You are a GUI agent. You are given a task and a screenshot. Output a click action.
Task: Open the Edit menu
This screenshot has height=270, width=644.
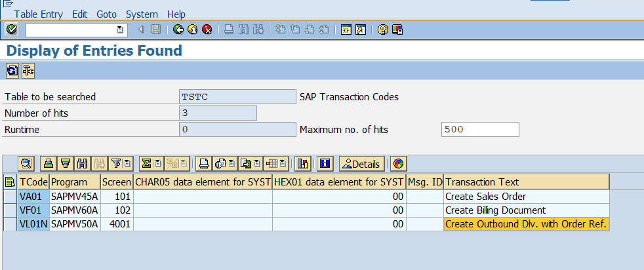pos(79,14)
